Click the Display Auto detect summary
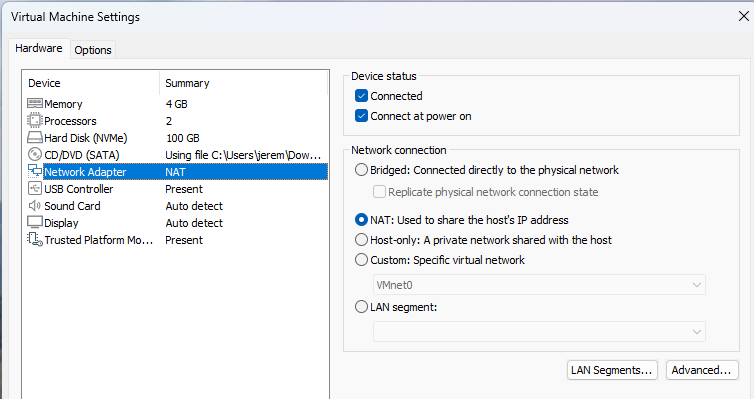Image resolution: width=754 pixels, height=399 pixels. click(194, 223)
